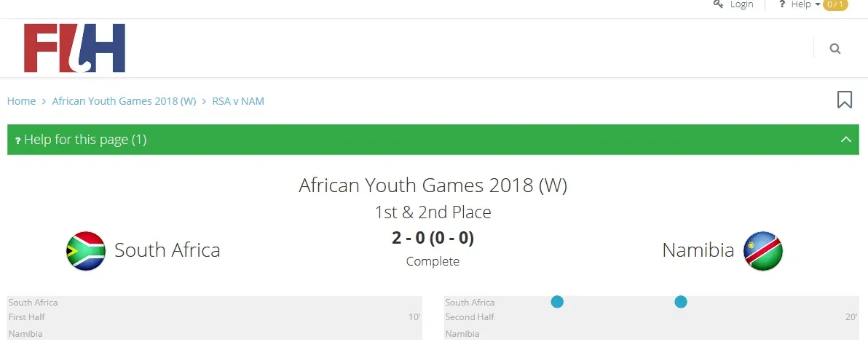This screenshot has height=347, width=868.
Task: Click the RSA v NAM breadcrumb link
Action: tap(238, 101)
